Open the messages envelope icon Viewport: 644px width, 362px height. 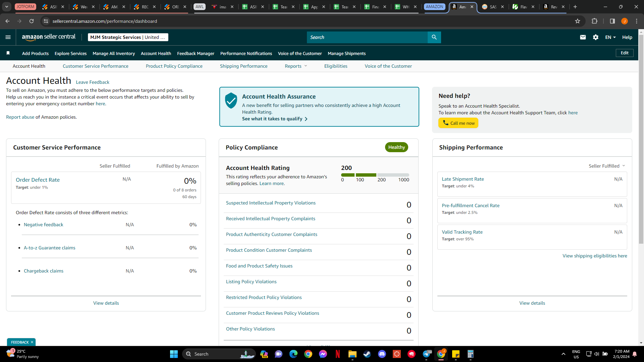tap(583, 37)
